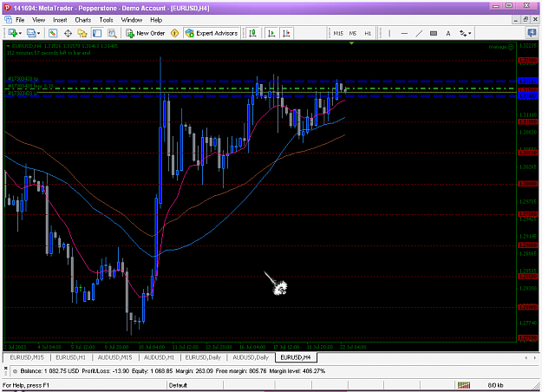The width and height of the screenshot is (542, 392).
Task: Toggle the Expert Advisors button
Action: (212, 33)
